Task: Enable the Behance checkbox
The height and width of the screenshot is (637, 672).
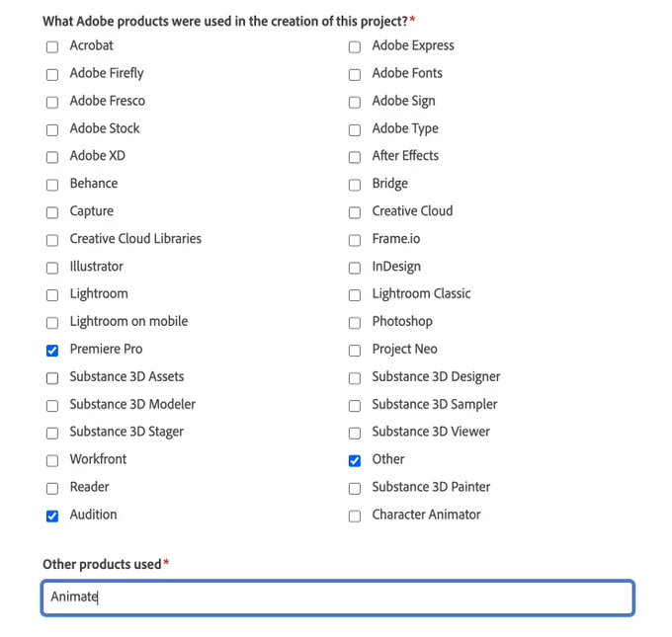Action: coord(52,185)
